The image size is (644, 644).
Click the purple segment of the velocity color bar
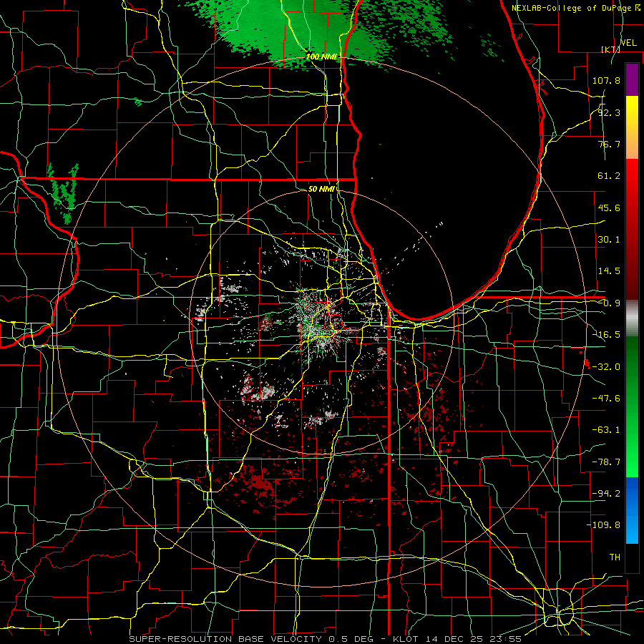click(632, 79)
